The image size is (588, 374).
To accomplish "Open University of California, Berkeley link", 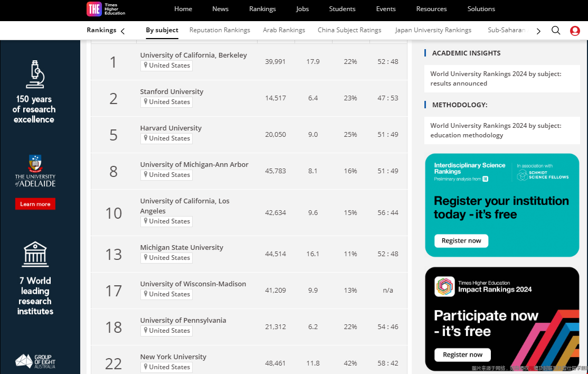I will (194, 55).
